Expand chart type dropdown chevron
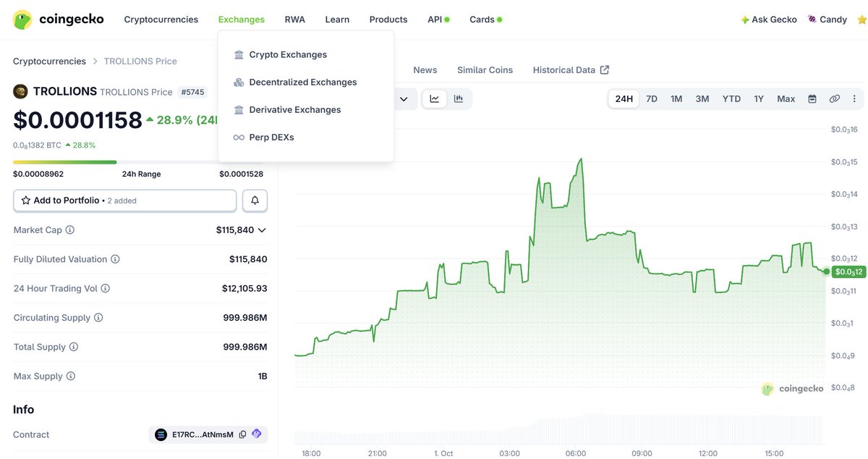This screenshot has height=459, width=868. click(404, 99)
